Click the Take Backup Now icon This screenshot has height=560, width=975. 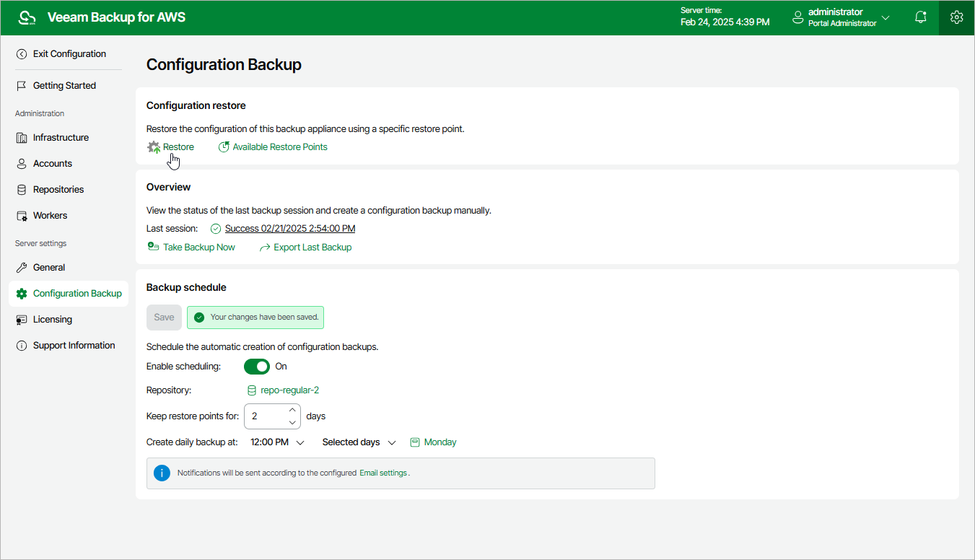coord(153,247)
